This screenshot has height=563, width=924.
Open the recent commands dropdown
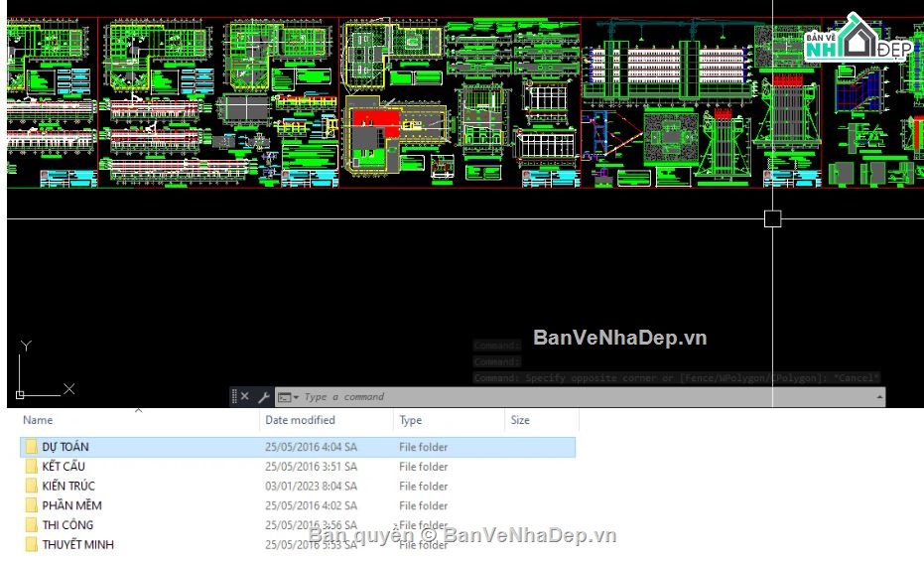pos(288,397)
